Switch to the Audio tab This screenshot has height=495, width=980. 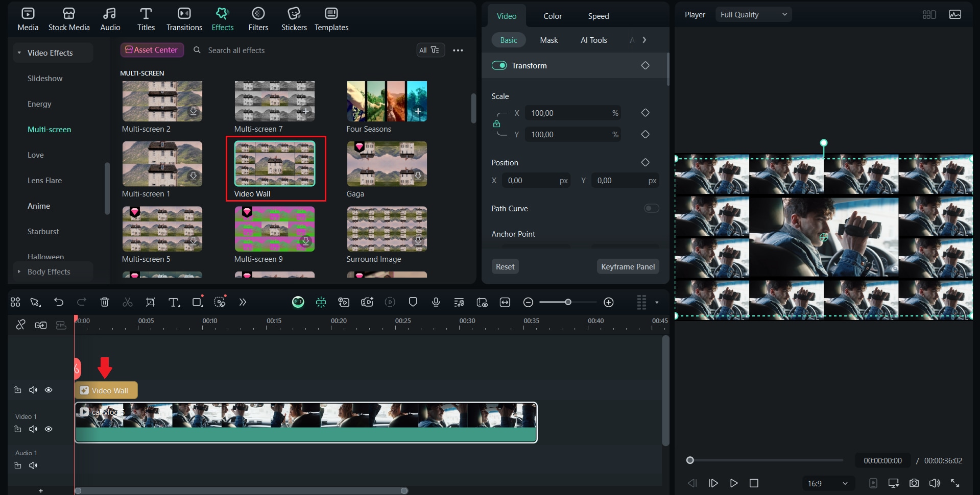click(x=110, y=19)
